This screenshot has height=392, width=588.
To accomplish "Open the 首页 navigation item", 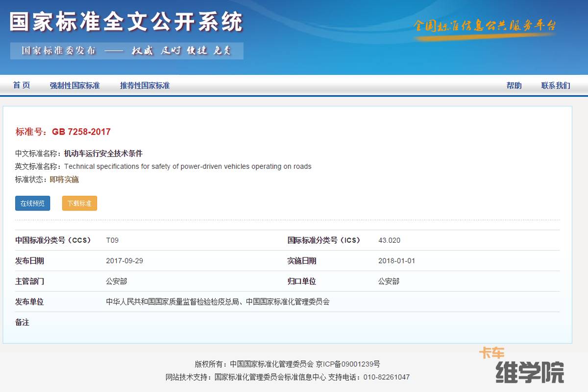I will [x=21, y=85].
